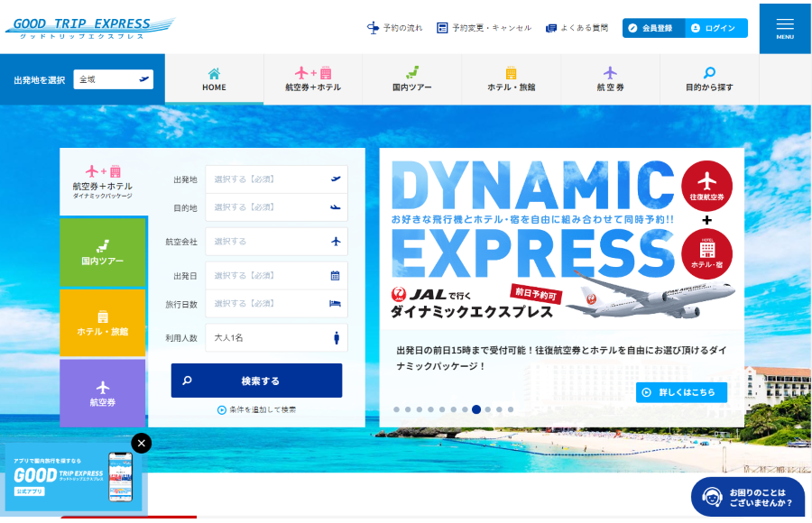Viewport: 812px width, 523px height.
Task: Open the hamburger MENU
Action: point(785,29)
